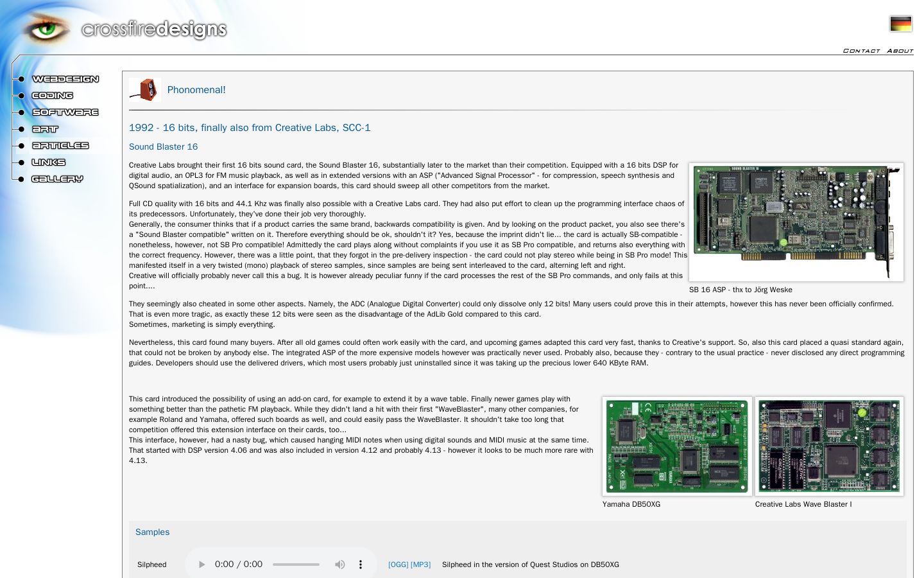Enlarge the SB 16 ASP card photo
924x578 pixels.
(x=796, y=222)
